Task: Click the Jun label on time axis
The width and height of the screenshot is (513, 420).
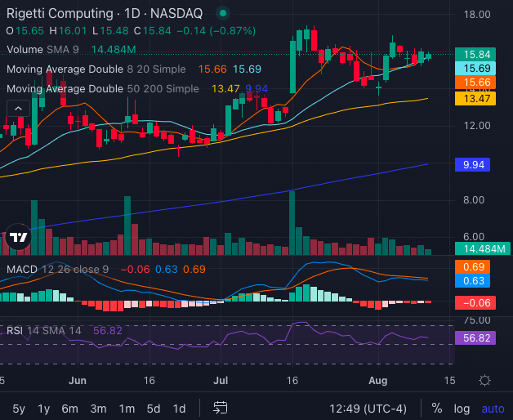Action: pyautogui.click(x=78, y=381)
